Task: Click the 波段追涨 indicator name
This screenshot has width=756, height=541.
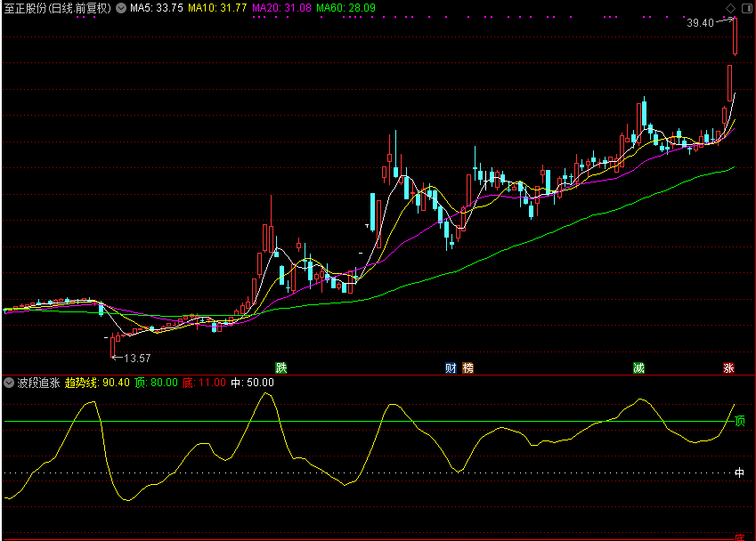Action: click(38, 383)
